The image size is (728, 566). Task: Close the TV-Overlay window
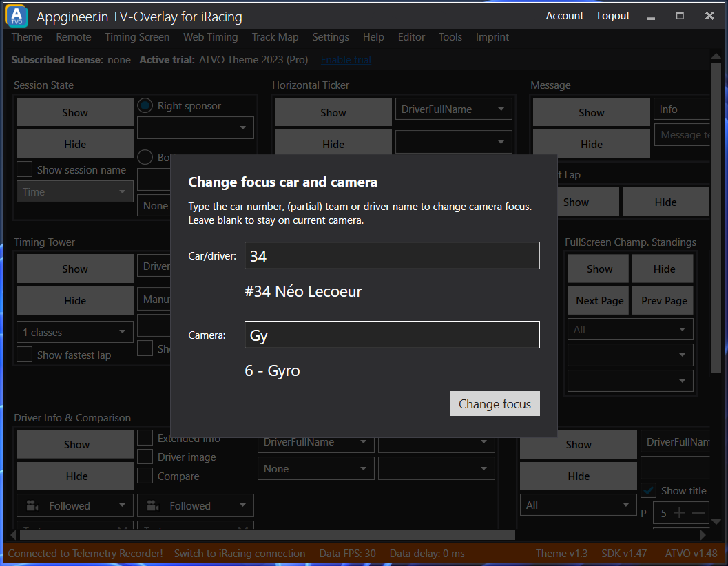click(x=709, y=16)
